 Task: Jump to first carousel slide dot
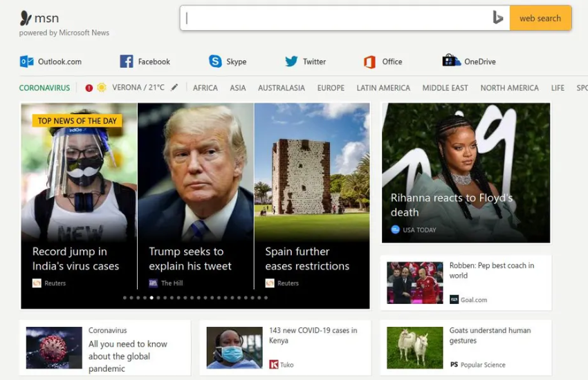(x=125, y=298)
